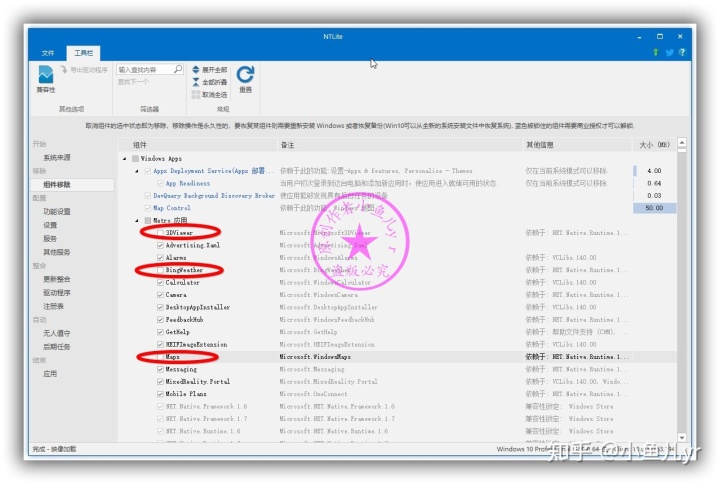Open 无人值守 sidebar page
This screenshot has height=484, width=720.
[57, 333]
